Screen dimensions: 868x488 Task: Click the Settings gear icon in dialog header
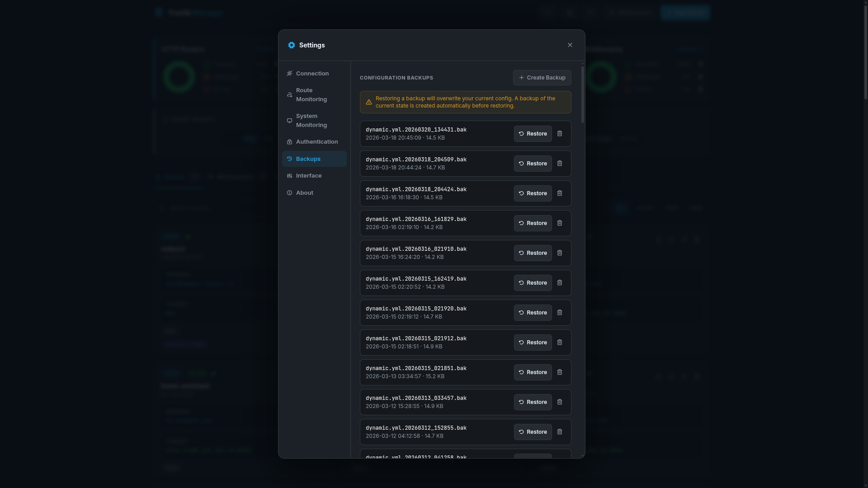point(292,45)
